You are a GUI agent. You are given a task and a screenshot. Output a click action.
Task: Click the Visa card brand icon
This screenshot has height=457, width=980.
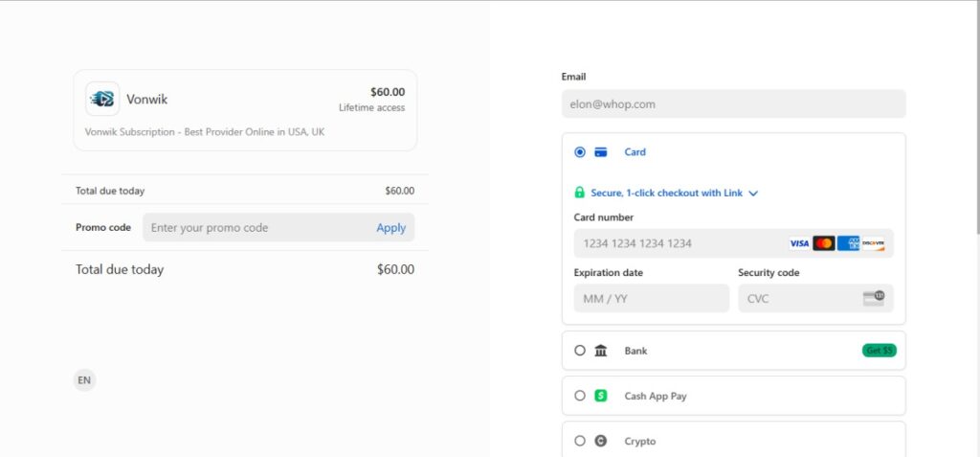pos(799,243)
